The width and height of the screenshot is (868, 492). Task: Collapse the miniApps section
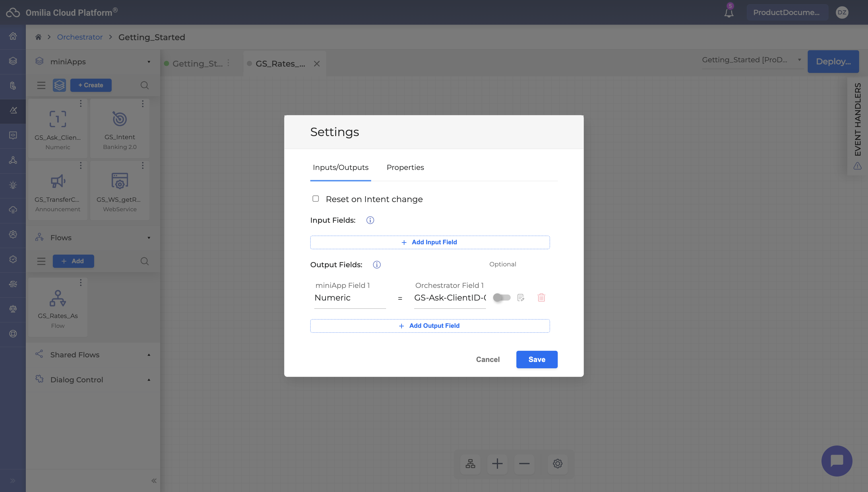[x=149, y=62]
